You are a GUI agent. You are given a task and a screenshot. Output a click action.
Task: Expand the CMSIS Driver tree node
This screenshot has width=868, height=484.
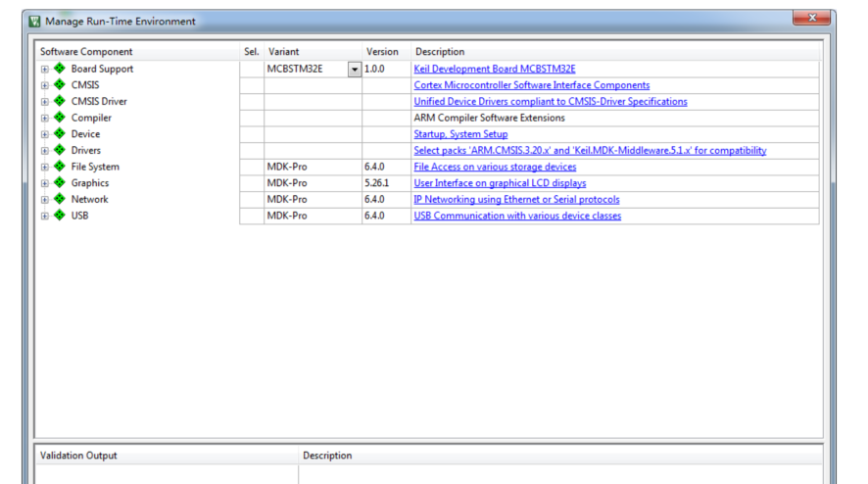[x=44, y=102]
